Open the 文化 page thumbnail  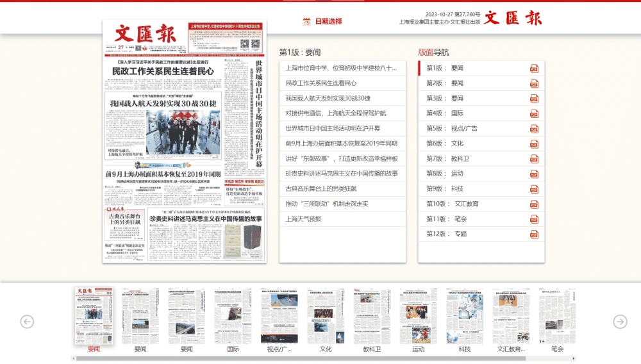(x=326, y=315)
